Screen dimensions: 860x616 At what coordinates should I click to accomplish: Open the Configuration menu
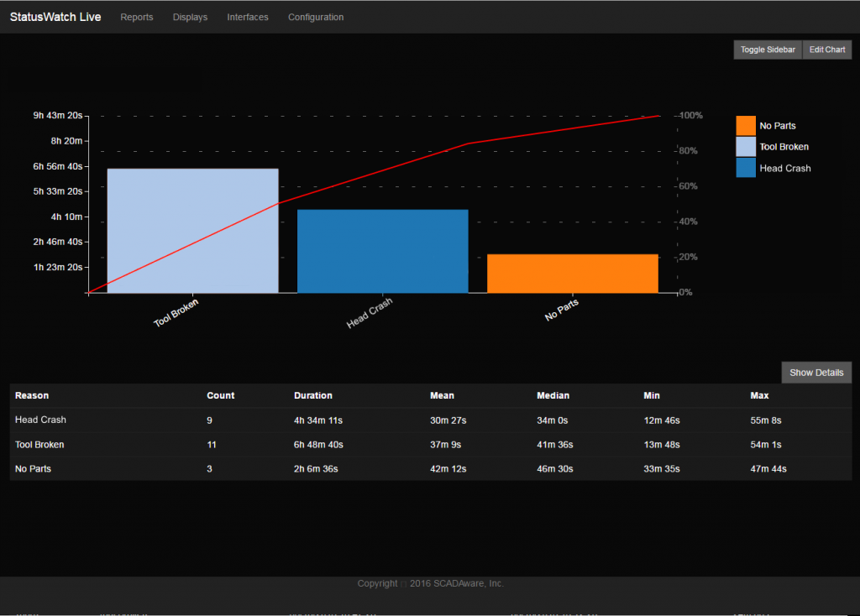[316, 17]
